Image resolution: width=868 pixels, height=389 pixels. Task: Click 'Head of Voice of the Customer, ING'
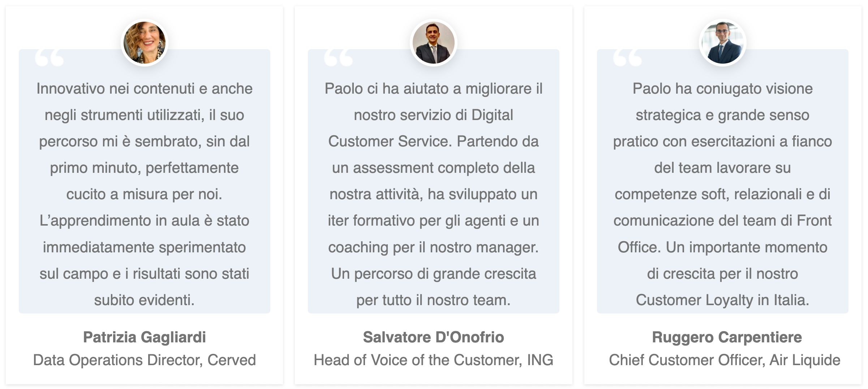tap(433, 360)
